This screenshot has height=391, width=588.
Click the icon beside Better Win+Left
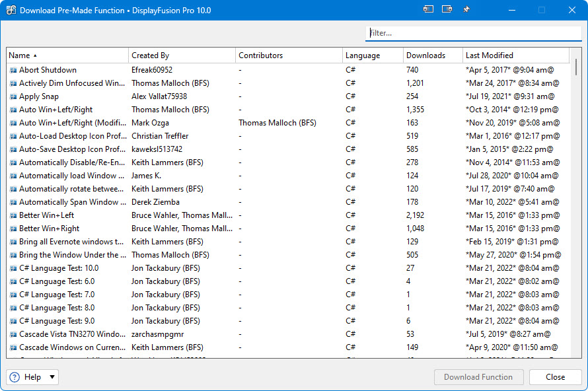(13, 215)
